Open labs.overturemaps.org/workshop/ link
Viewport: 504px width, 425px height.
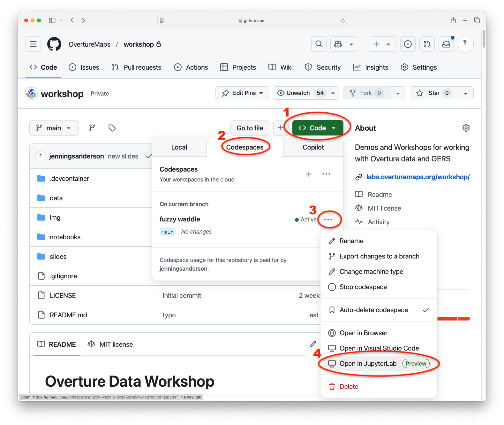(x=418, y=177)
